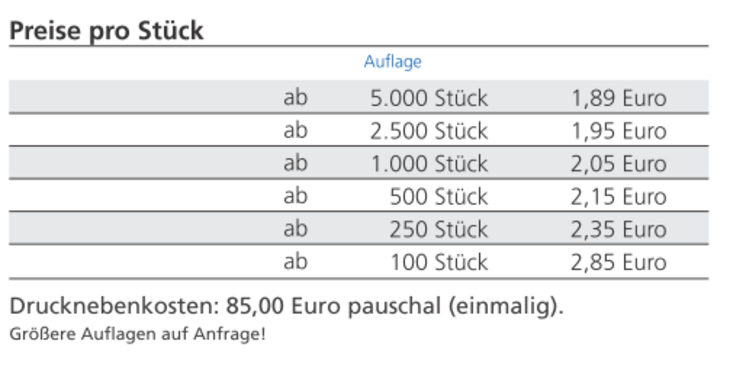The image size is (730, 376).
Task: Select the 250 Stück quantity cell
Action: coord(439,229)
